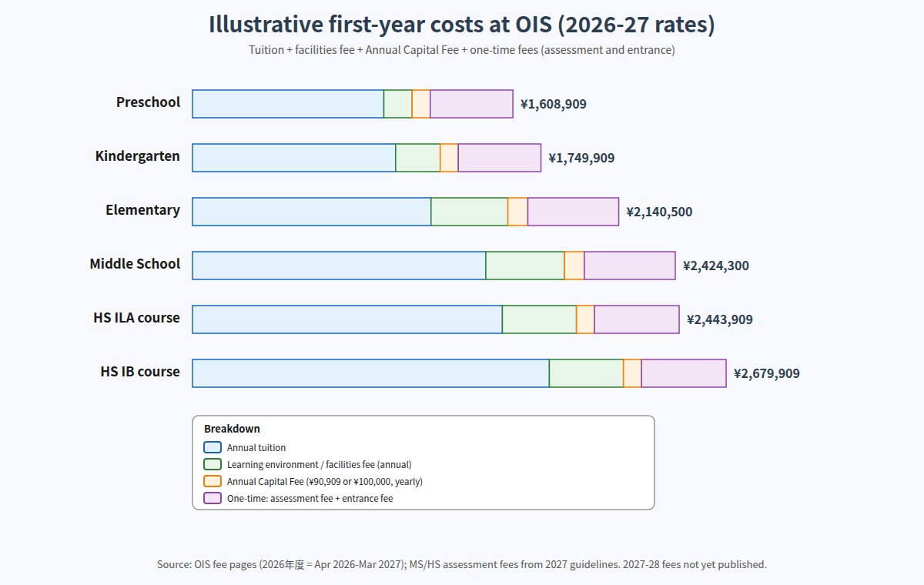This screenshot has width=924, height=585.
Task: Select the Preschool one-time fees segment
Action: [x=471, y=104]
